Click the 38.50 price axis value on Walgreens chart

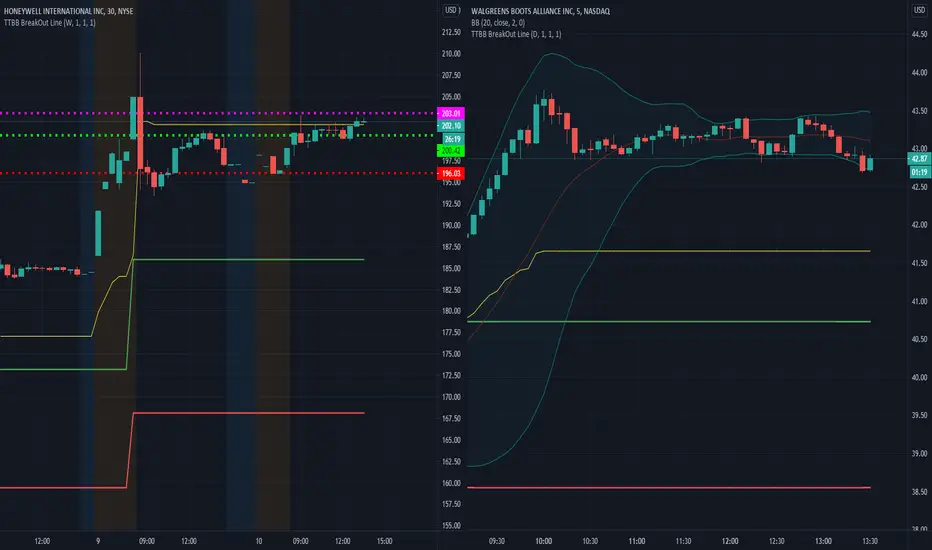tap(919, 492)
